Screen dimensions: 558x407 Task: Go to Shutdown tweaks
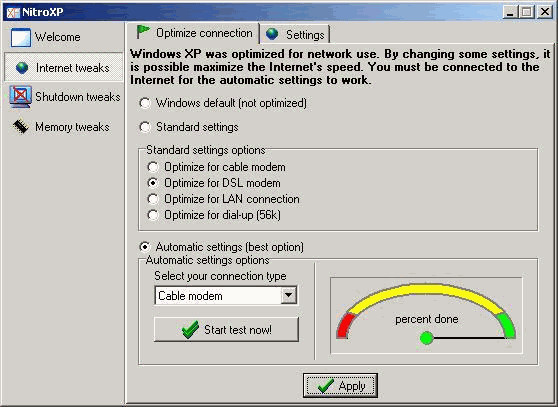point(65,97)
